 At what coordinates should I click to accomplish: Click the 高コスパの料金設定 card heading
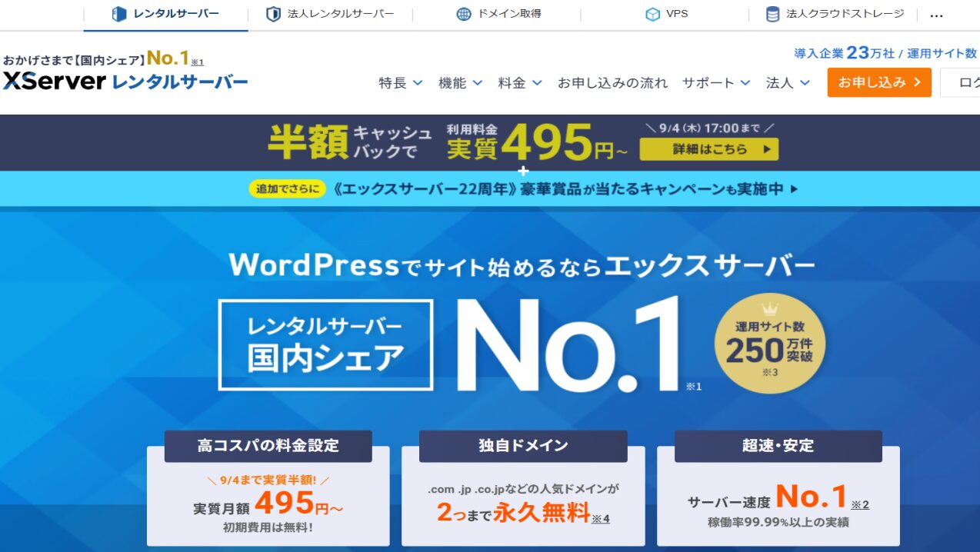click(268, 446)
